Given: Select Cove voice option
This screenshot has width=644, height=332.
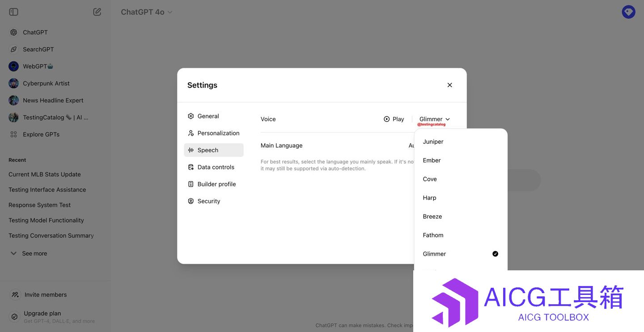Looking at the screenshot, I should point(461,179).
